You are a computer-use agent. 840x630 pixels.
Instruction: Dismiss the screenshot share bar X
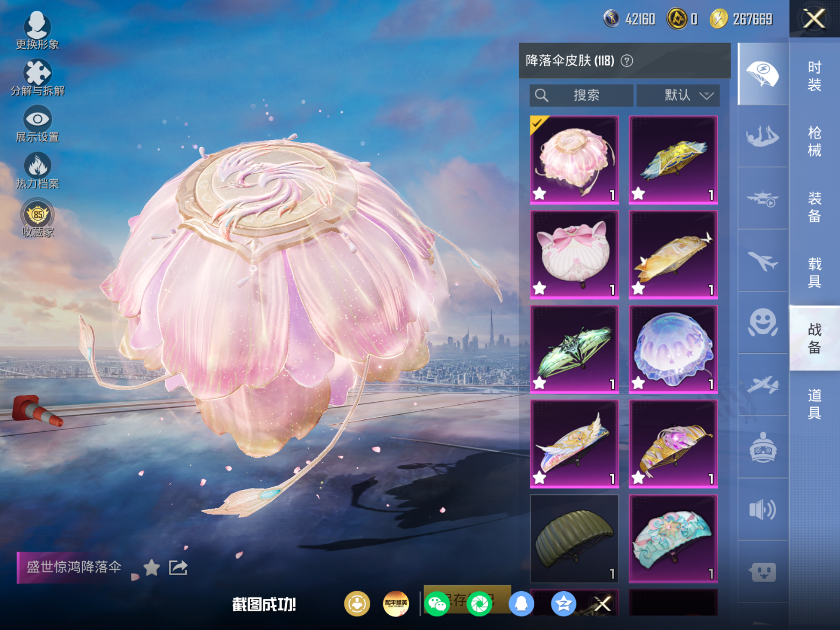(603, 604)
